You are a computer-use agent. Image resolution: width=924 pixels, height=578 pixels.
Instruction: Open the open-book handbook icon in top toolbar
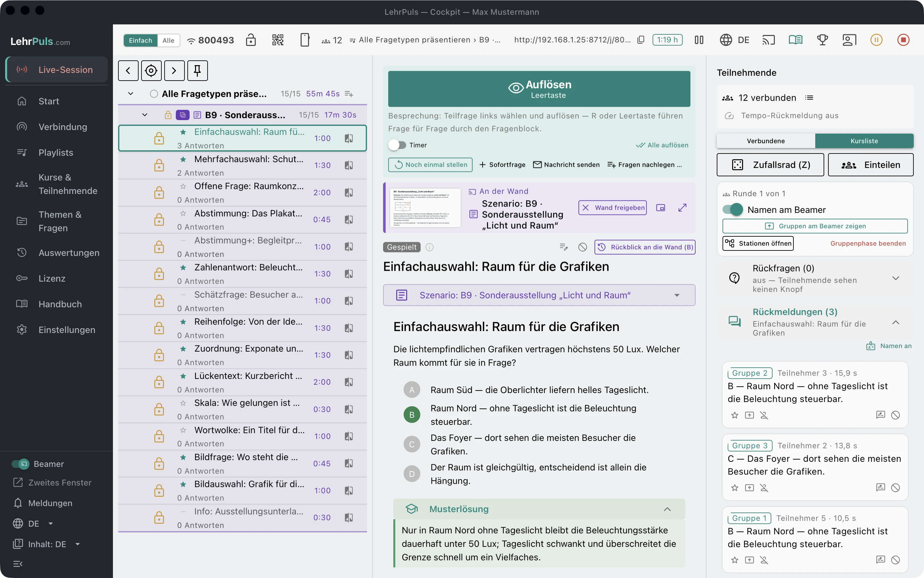click(795, 40)
